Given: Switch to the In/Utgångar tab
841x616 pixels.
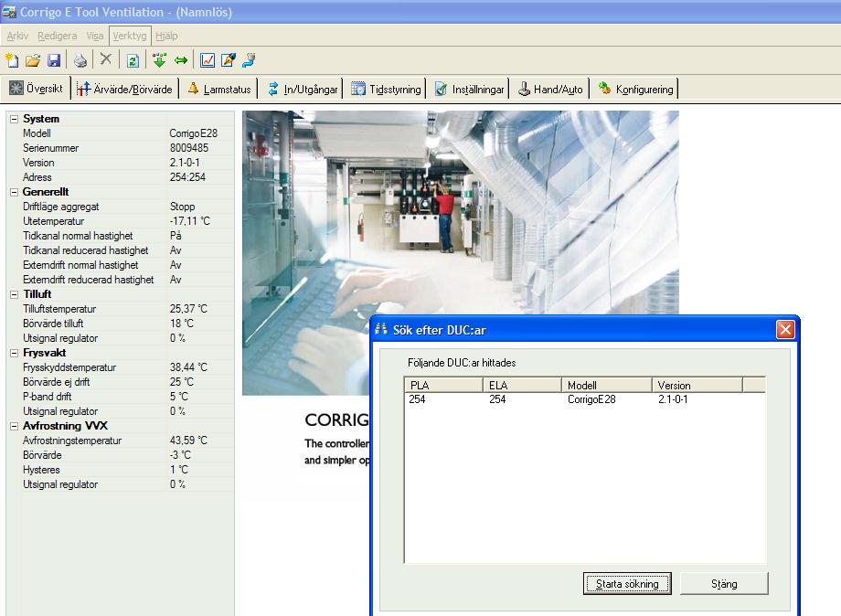Looking at the screenshot, I should click(303, 89).
